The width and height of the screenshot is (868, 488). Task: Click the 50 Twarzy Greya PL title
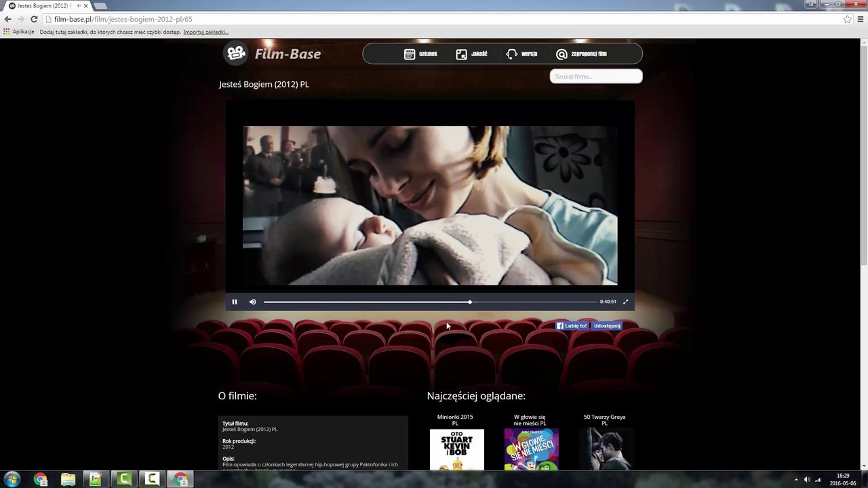(x=604, y=420)
